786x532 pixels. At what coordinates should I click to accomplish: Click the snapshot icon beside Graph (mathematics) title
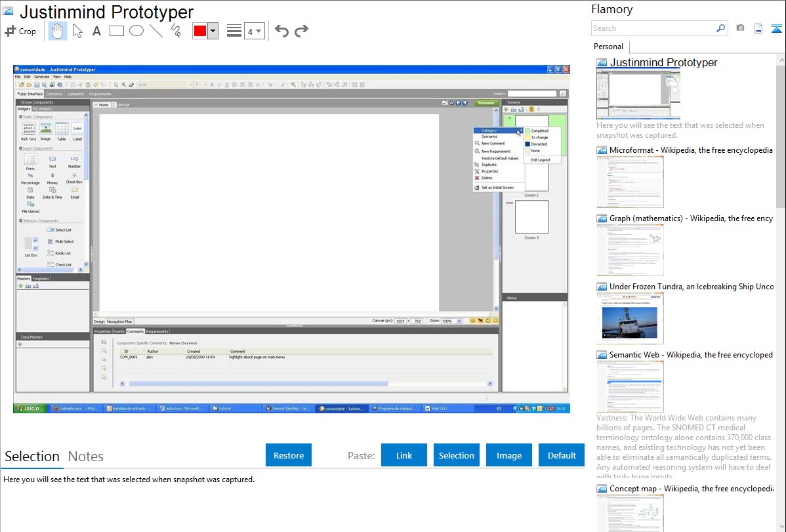[x=602, y=218]
